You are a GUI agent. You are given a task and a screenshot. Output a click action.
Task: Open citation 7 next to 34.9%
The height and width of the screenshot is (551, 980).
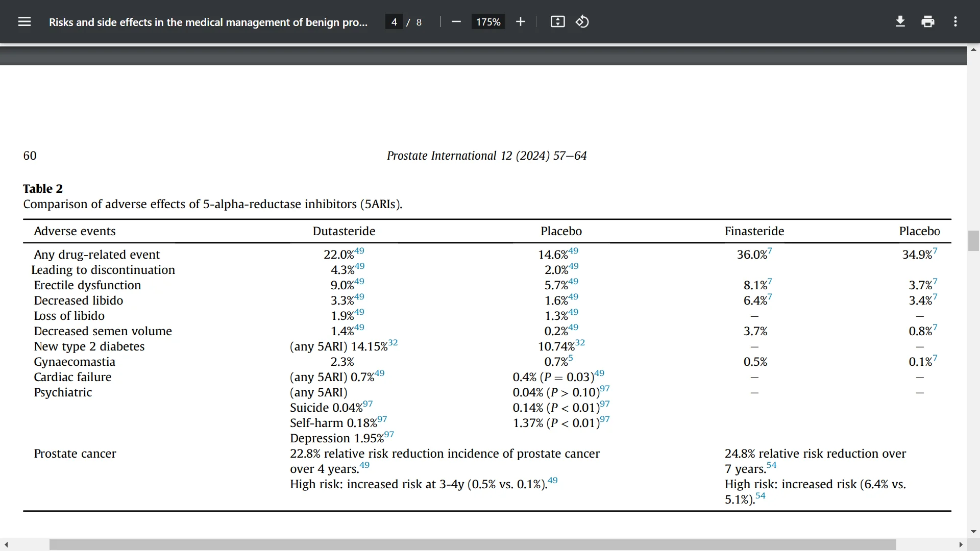coord(935,251)
